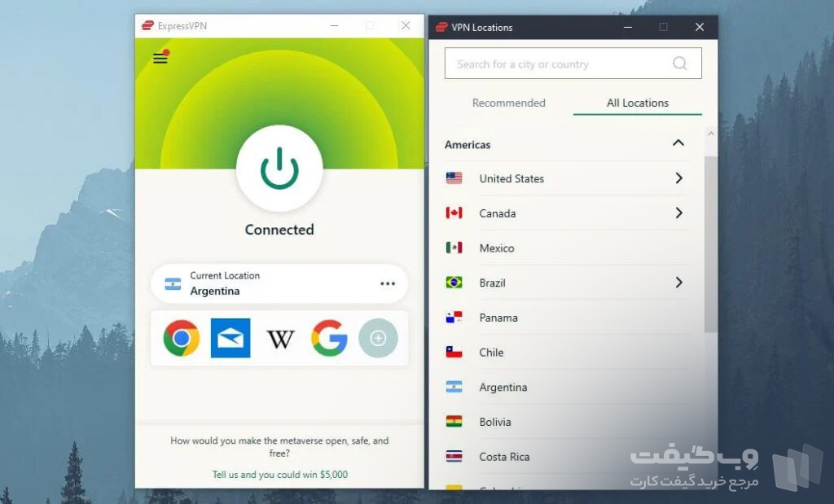Launch the Mail shortcut

click(x=230, y=338)
